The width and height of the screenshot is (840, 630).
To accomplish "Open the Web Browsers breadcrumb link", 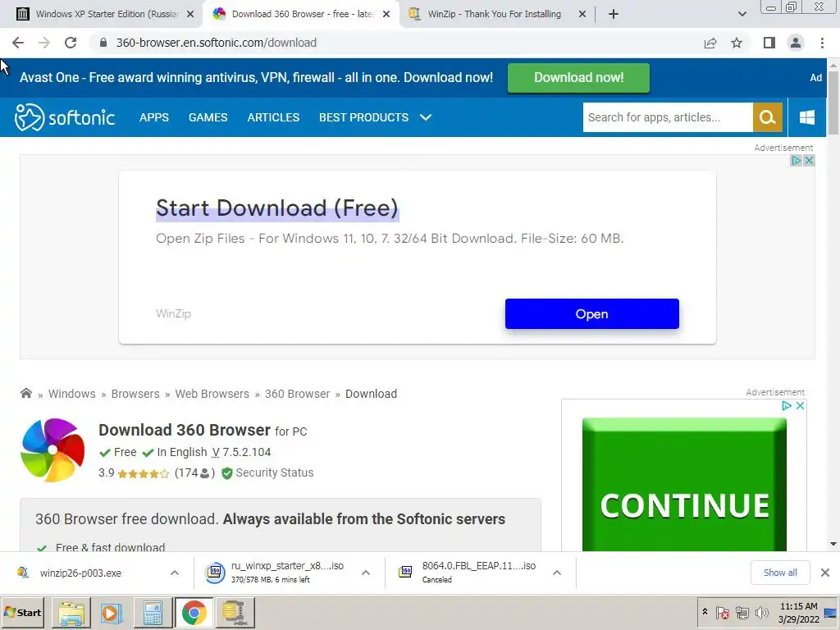I will pyautogui.click(x=212, y=394).
